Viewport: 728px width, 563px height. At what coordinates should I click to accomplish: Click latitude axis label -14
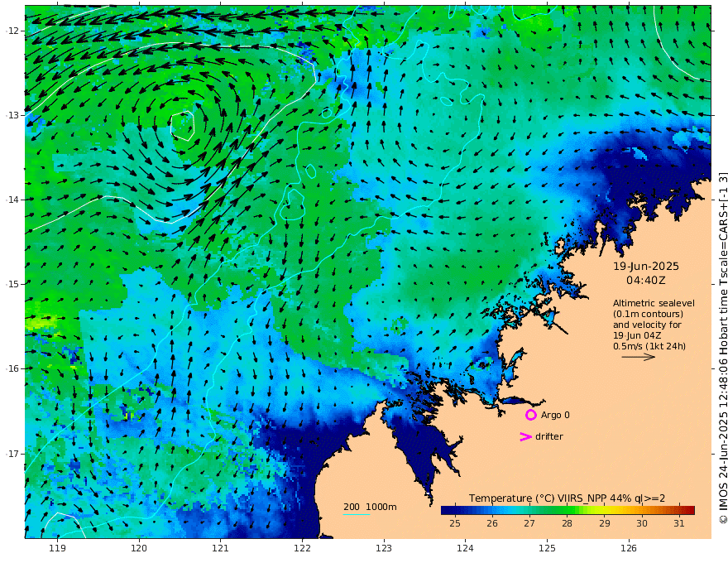point(12,200)
